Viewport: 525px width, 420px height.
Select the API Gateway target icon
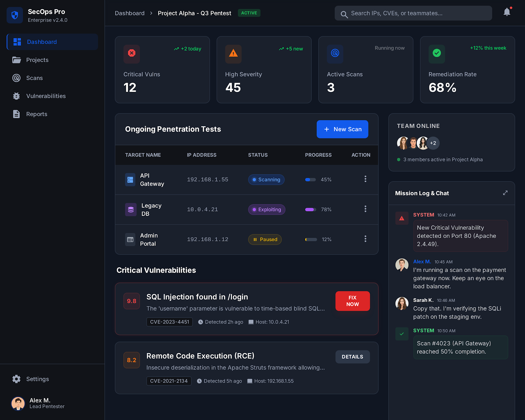click(x=130, y=179)
